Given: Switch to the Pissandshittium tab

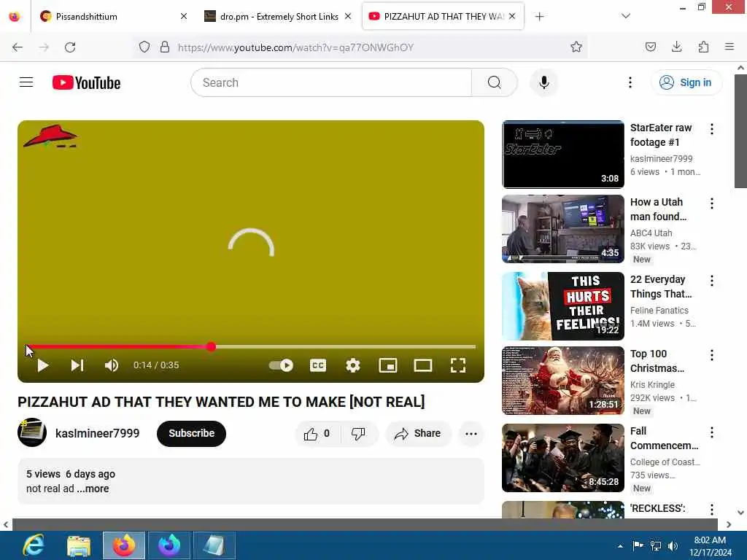Looking at the screenshot, I should tap(113, 16).
